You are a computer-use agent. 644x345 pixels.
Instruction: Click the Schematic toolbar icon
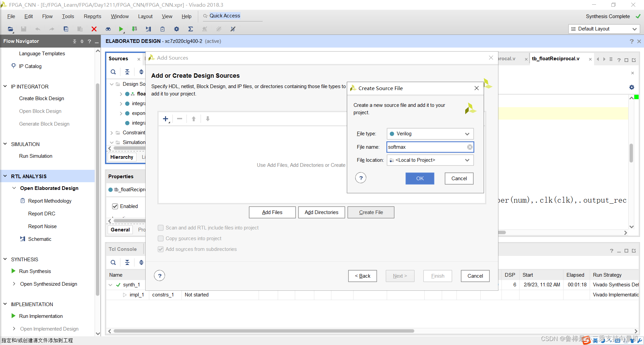148,29
